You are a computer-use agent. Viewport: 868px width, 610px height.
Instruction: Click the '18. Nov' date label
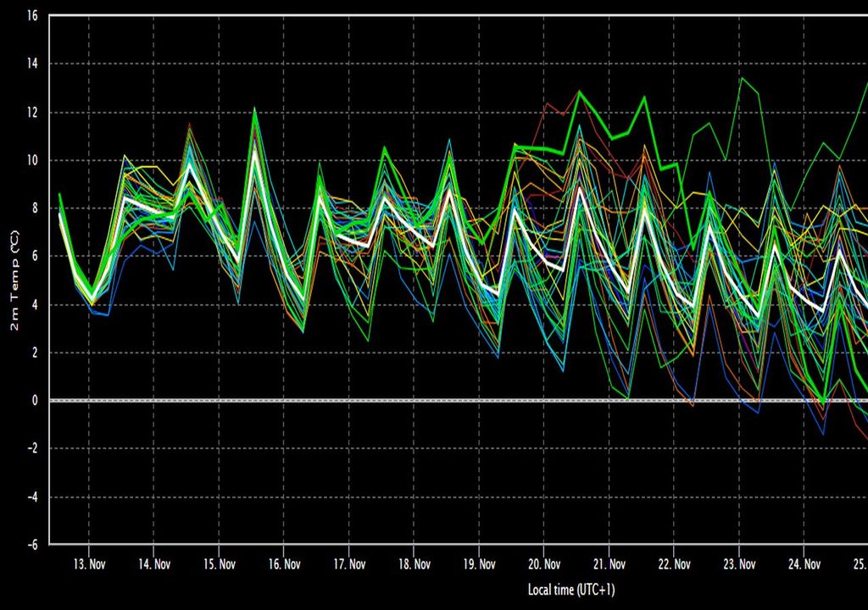click(x=414, y=564)
